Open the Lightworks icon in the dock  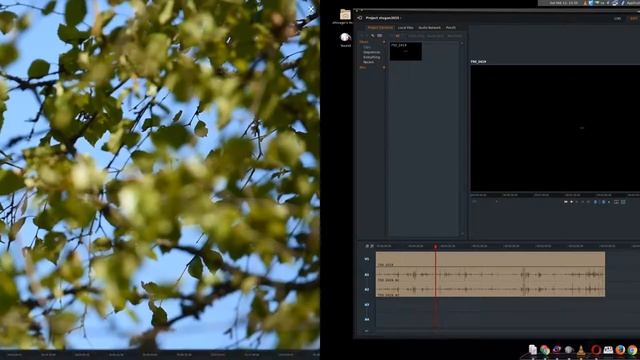click(x=557, y=350)
